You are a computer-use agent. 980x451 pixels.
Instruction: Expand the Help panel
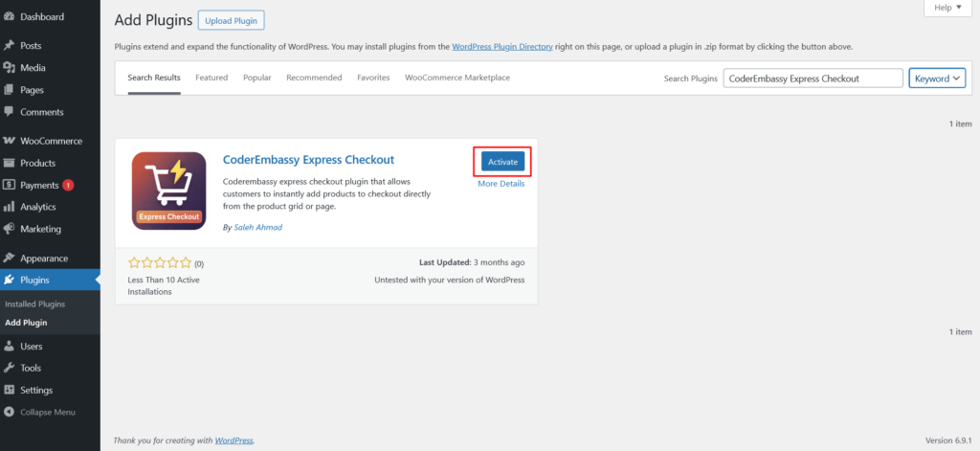coord(948,8)
